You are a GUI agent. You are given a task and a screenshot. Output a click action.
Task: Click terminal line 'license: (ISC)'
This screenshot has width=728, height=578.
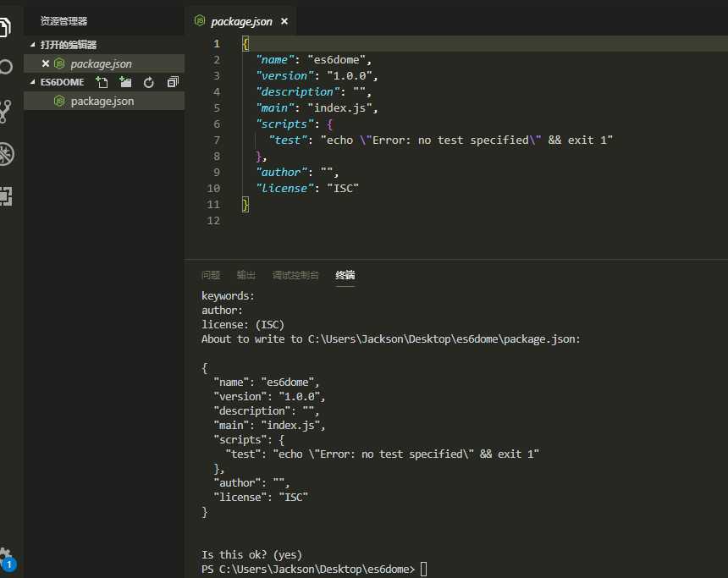(x=243, y=324)
